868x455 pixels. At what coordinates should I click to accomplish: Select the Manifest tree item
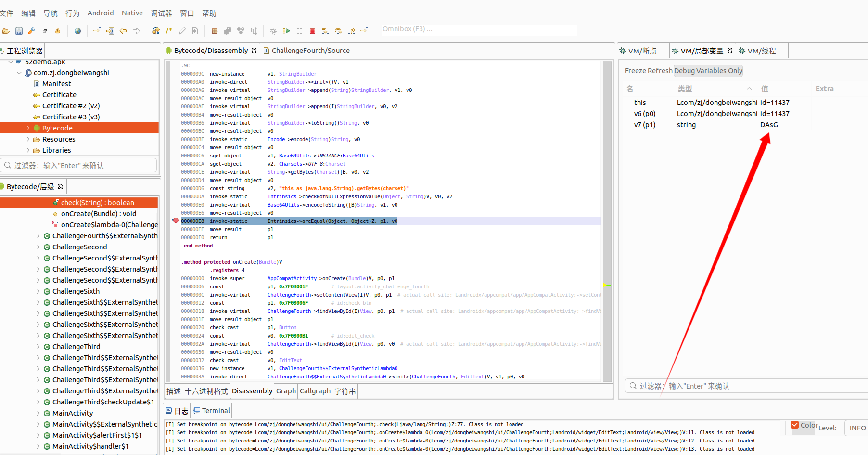pyautogui.click(x=57, y=84)
